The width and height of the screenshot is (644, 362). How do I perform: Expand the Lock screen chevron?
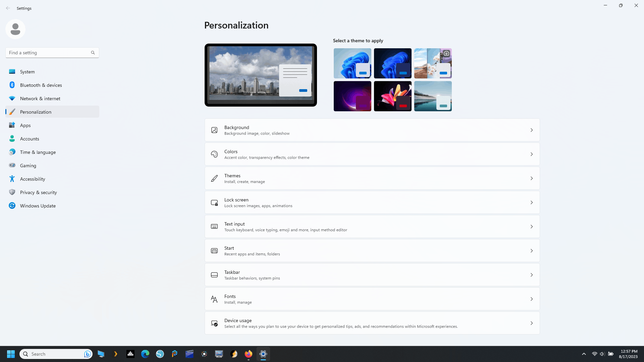tap(531, 202)
